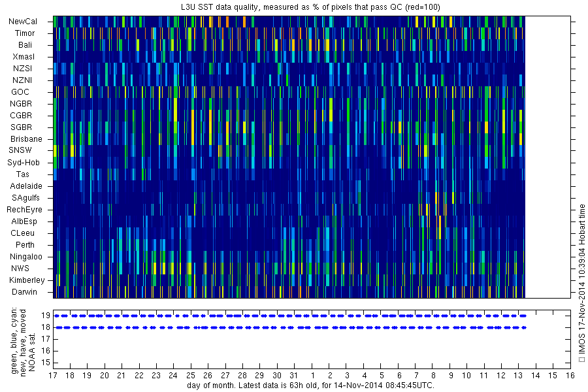Click day 22 on the x-axis

pyautogui.click(x=139, y=376)
